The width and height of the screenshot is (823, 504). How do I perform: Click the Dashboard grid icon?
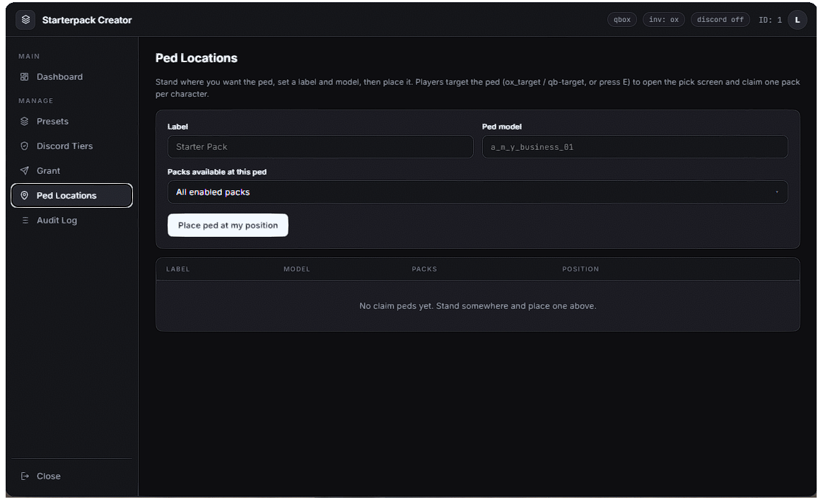click(x=24, y=76)
